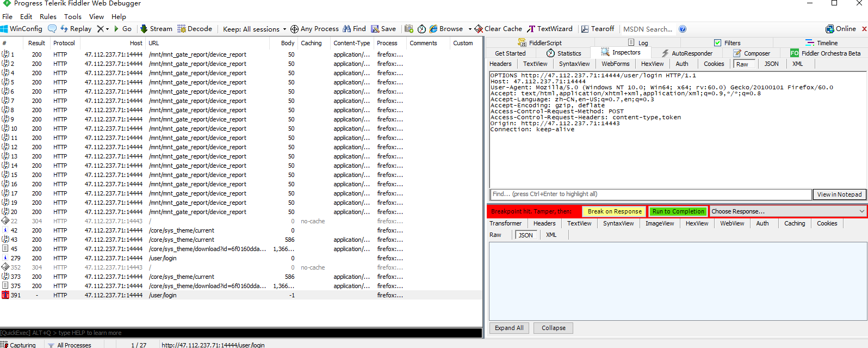The image size is (868, 348).
Task: Sort sessions by the Result column header
Action: tap(36, 43)
